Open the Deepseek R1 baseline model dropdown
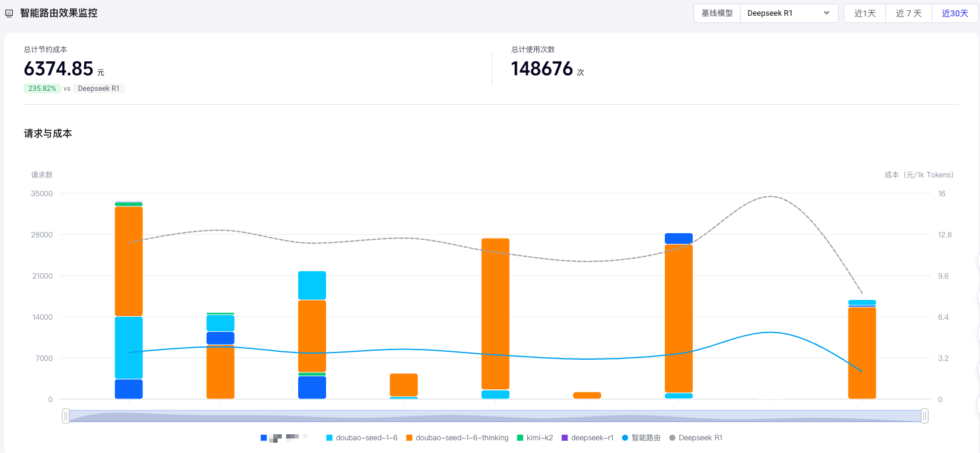This screenshot has width=980, height=453. point(788,13)
